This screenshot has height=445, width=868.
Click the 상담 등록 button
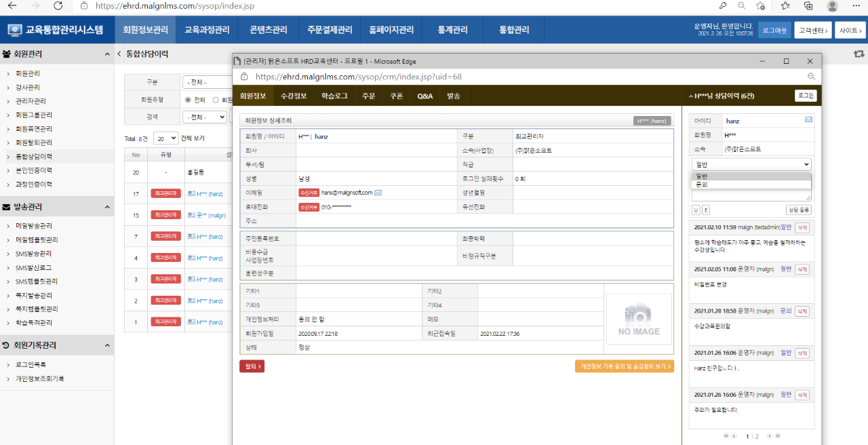(x=798, y=210)
